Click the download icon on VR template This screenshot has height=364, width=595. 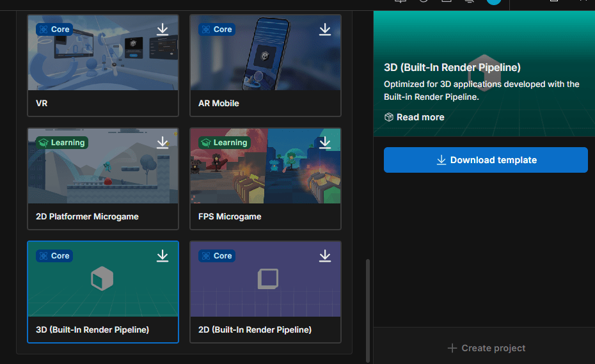tap(163, 29)
